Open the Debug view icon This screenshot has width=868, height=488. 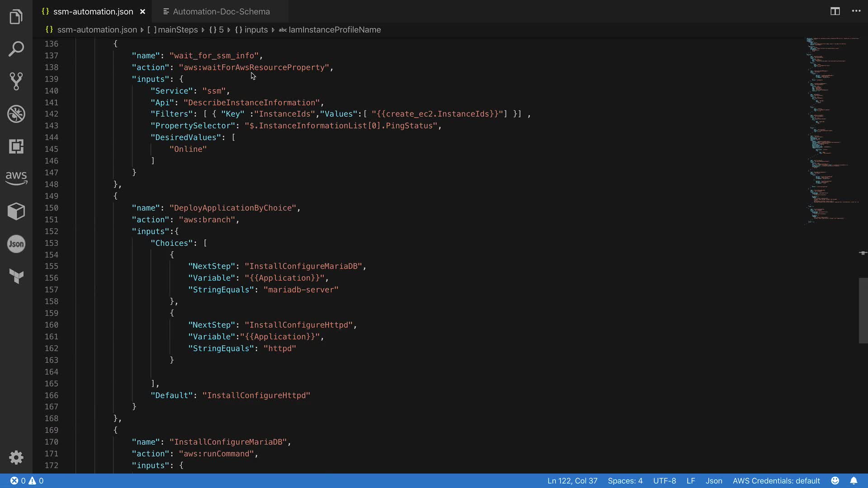coord(16,114)
